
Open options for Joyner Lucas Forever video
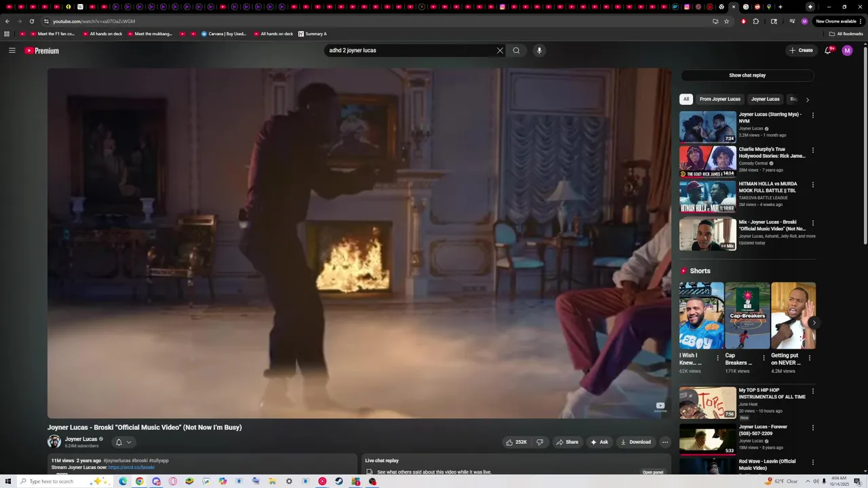(812, 428)
